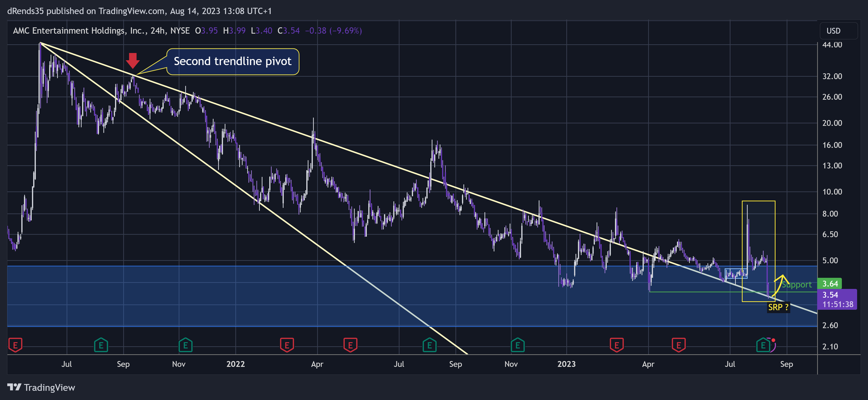Click the −0.38 (−9.69%) change value
The image size is (868, 400).
coord(333,31)
